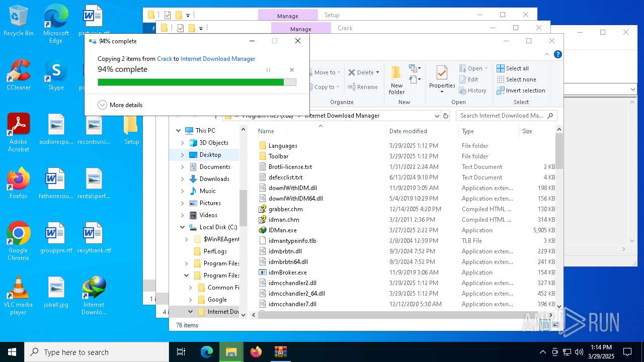Click Select none in ribbon
Image resolution: width=644 pixels, height=362 pixels.
(x=517, y=79)
